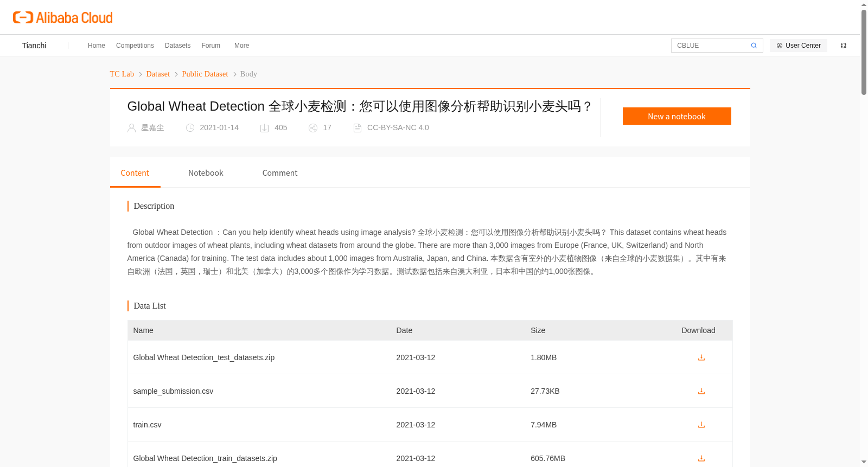Click the Download column header
This screenshot has height=467, width=868.
pos(698,330)
